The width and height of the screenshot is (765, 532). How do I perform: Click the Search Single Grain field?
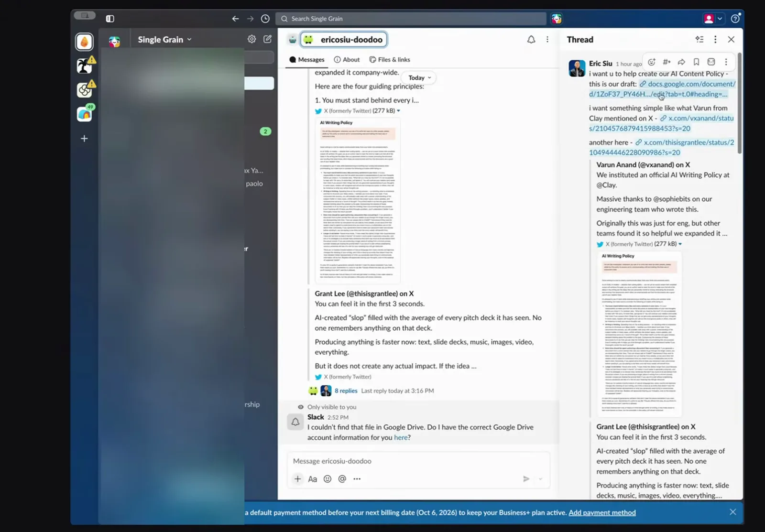point(411,19)
